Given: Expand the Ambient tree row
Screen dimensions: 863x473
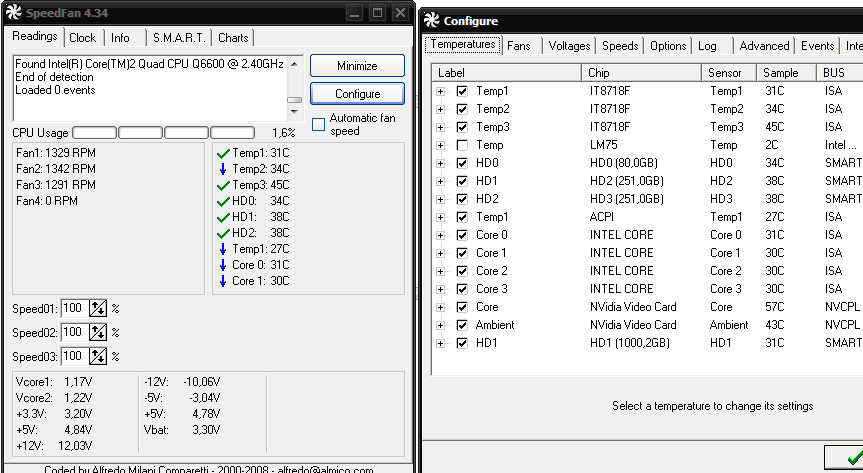Looking at the screenshot, I should tap(440, 325).
